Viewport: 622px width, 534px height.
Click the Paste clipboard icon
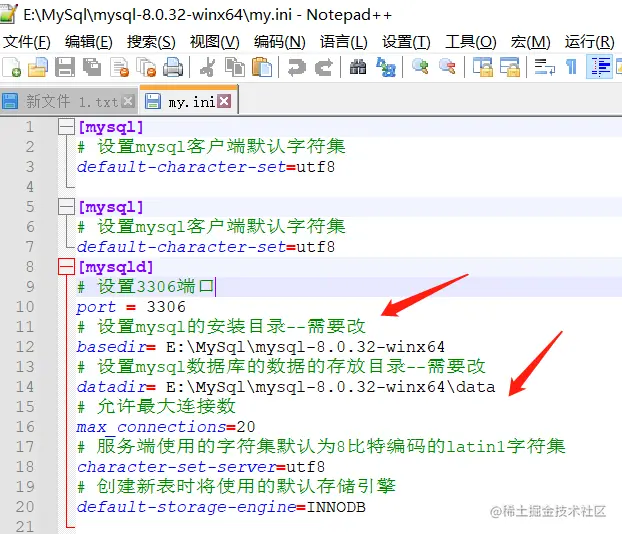tap(262, 67)
